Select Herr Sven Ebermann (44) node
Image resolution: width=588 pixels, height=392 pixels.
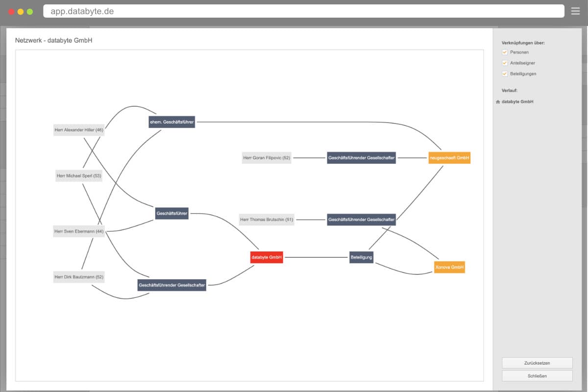[79, 231]
